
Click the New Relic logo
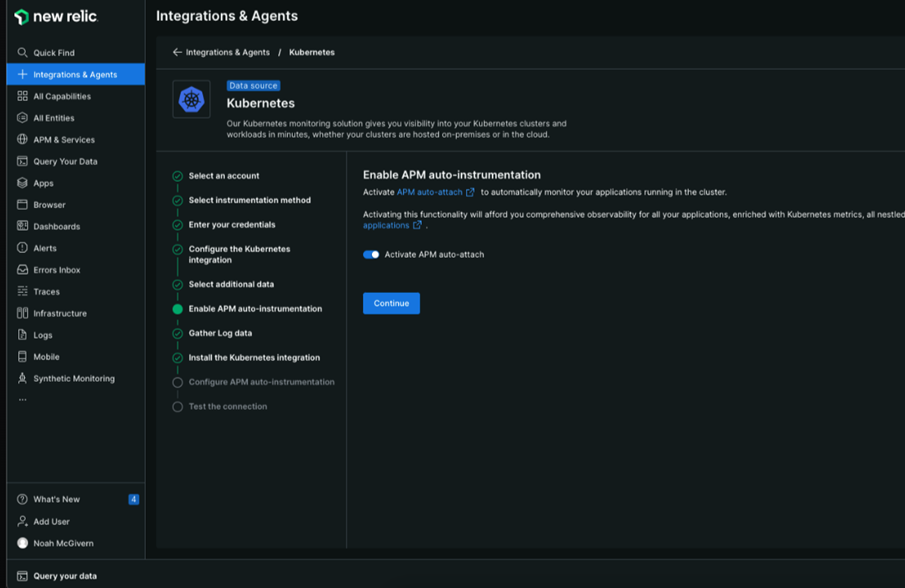click(x=56, y=17)
